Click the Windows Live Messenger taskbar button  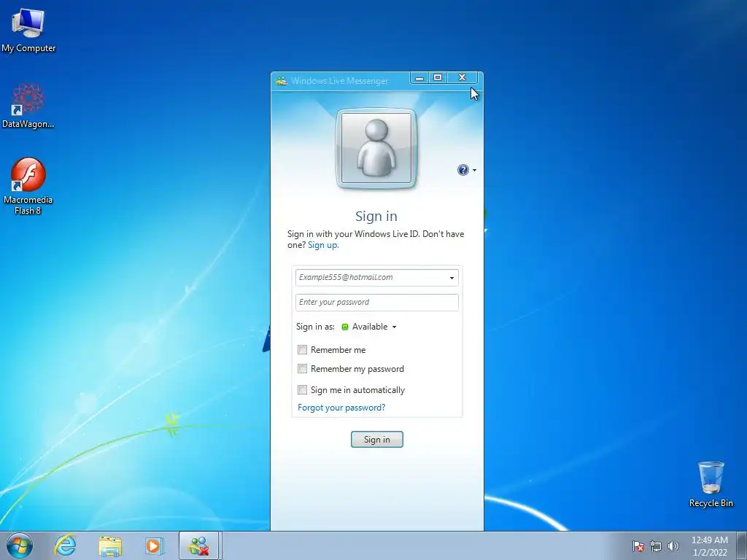pos(198,545)
